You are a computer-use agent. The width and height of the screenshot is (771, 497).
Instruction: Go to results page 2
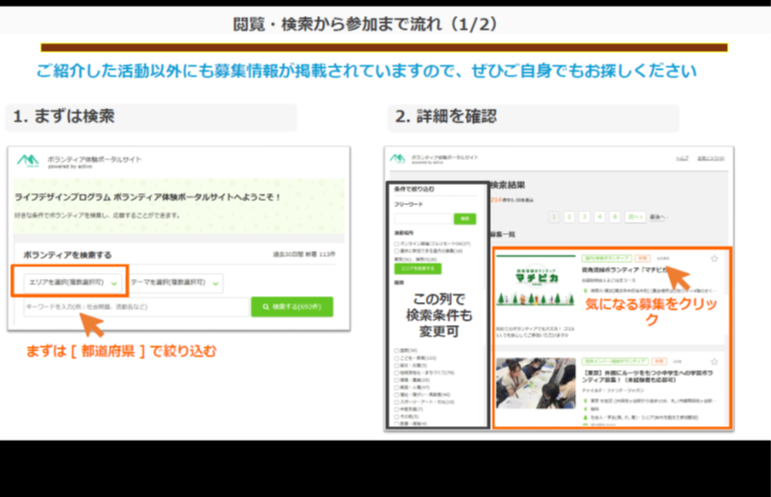point(569,217)
